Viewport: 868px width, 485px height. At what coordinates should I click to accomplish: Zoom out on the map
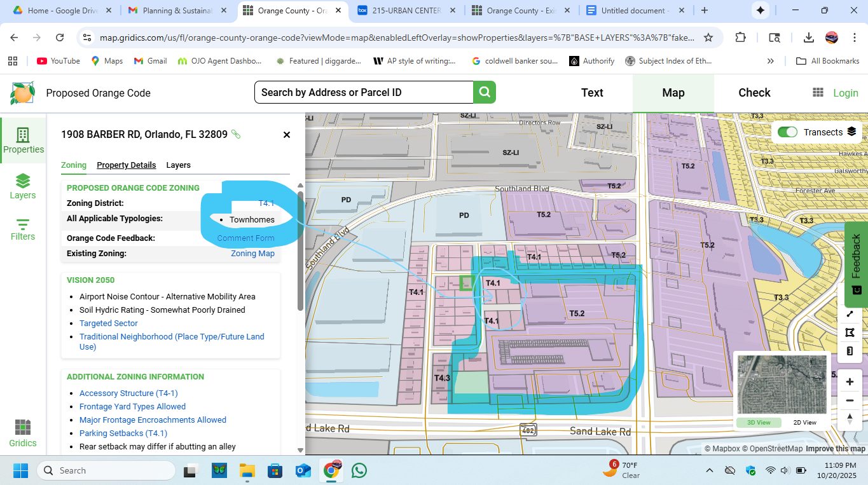coord(850,400)
